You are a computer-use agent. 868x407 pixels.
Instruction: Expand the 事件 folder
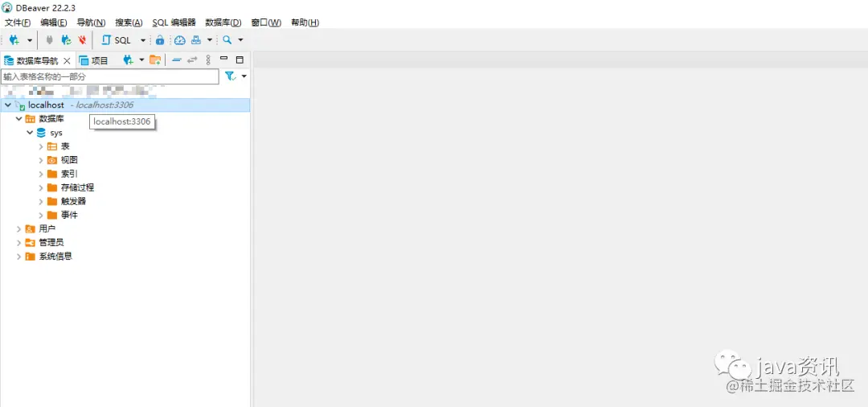(41, 216)
